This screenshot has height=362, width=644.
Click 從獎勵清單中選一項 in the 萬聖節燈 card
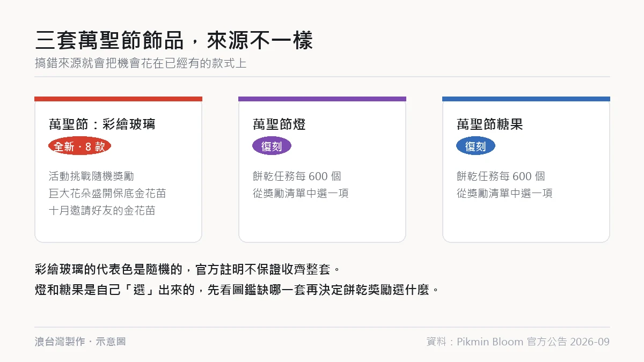[301, 193]
